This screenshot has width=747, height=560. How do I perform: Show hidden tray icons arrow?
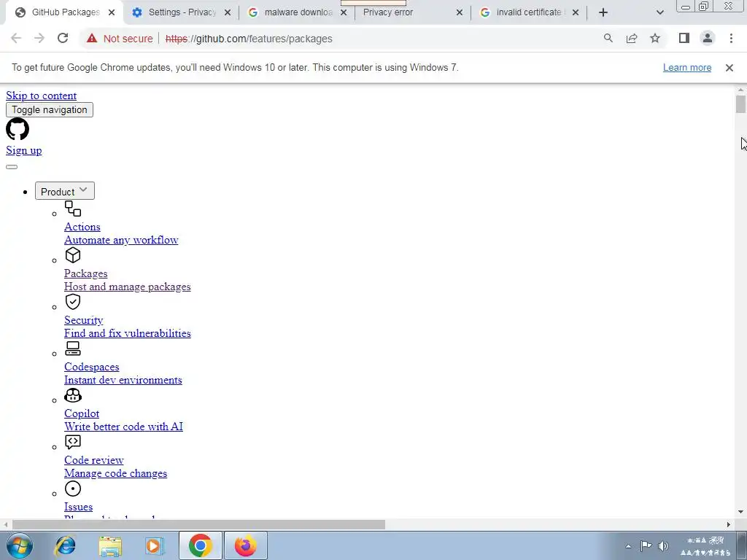(x=628, y=546)
